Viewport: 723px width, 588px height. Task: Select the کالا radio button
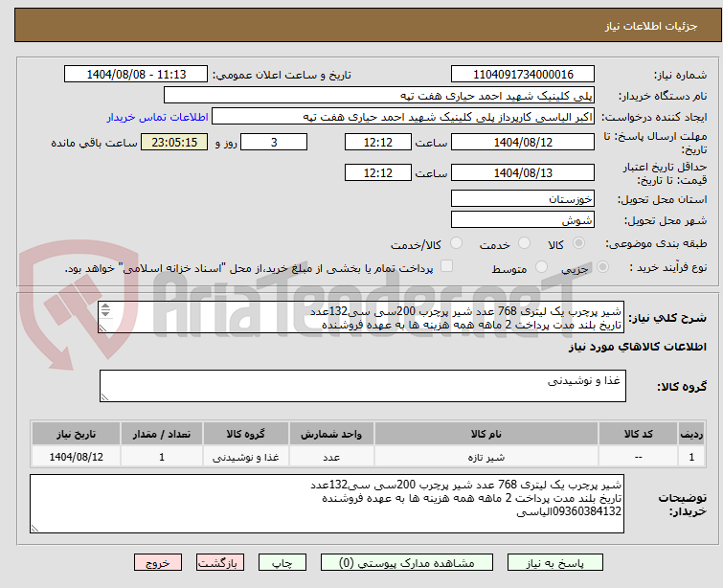point(578,243)
